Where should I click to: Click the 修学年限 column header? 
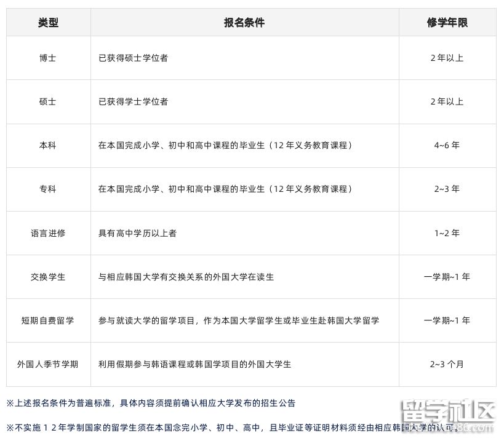pos(447,22)
